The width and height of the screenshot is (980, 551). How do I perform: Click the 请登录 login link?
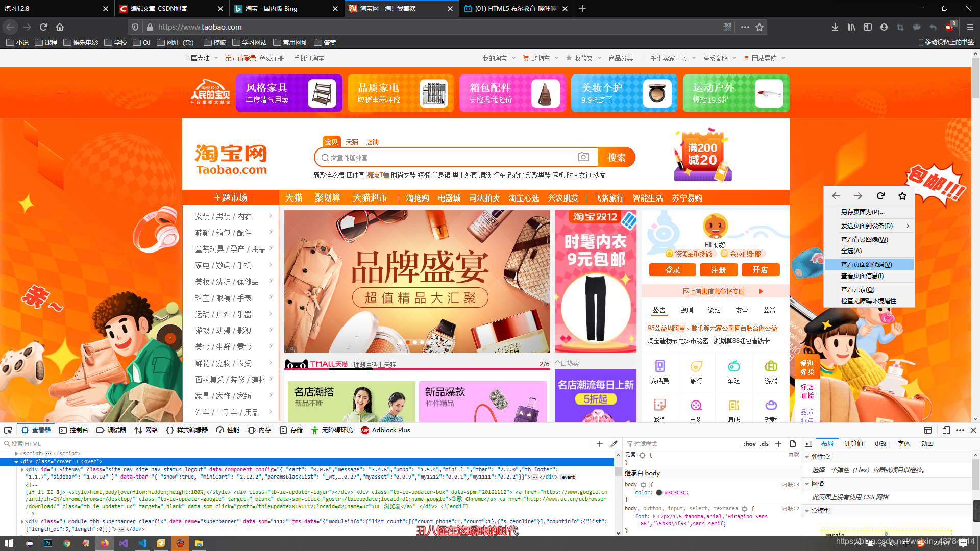(x=247, y=58)
